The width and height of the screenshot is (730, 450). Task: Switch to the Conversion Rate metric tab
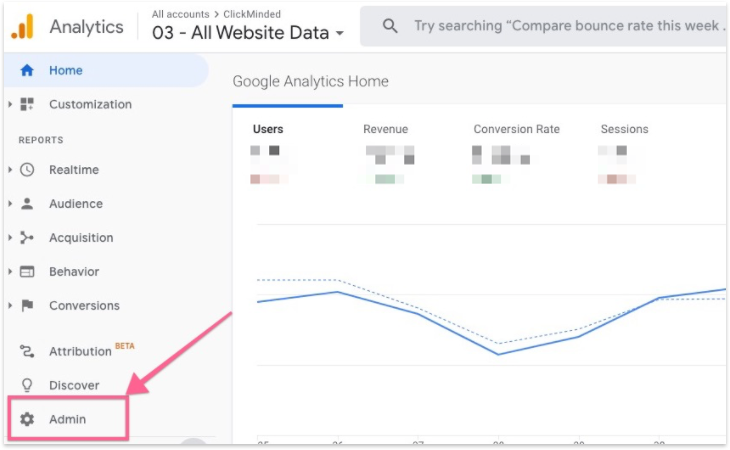tap(516, 129)
